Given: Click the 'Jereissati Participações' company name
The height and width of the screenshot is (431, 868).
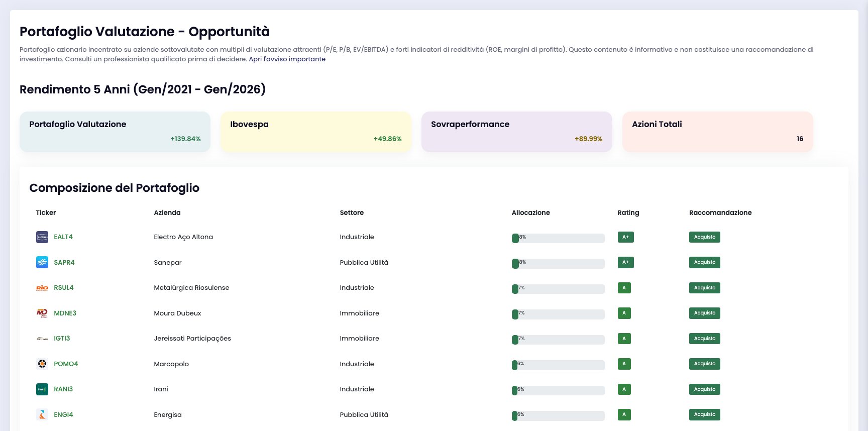Looking at the screenshot, I should click(192, 339).
